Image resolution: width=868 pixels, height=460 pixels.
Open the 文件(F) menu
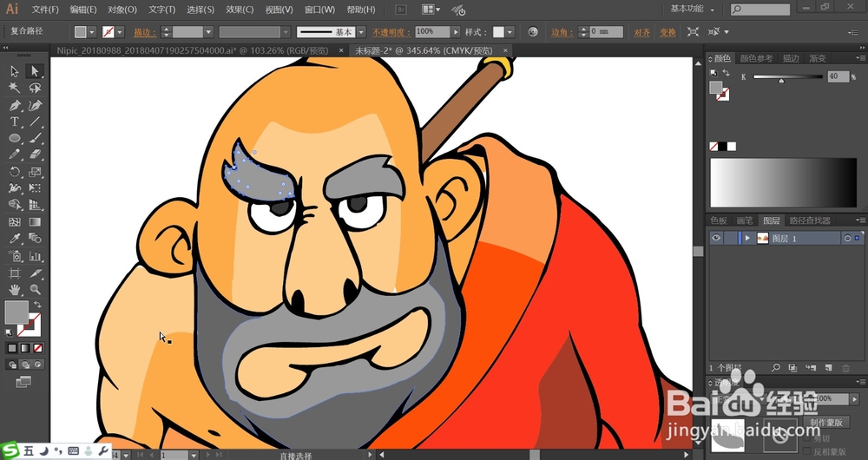pyautogui.click(x=45, y=10)
